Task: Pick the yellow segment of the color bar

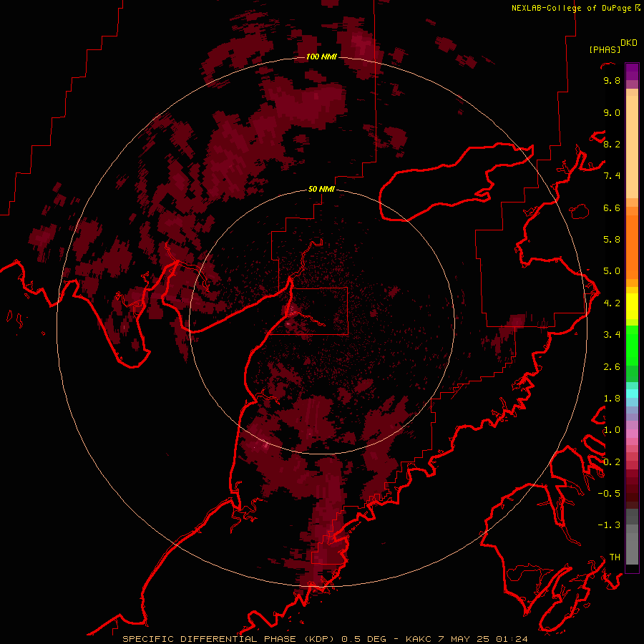Action: [632, 306]
